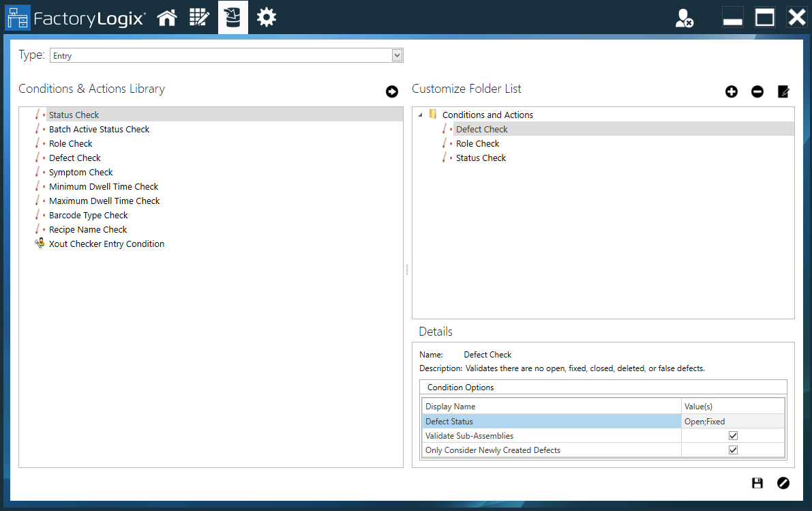Image resolution: width=812 pixels, height=511 pixels.
Task: Click the Display Name column header
Action: pyautogui.click(x=552, y=407)
